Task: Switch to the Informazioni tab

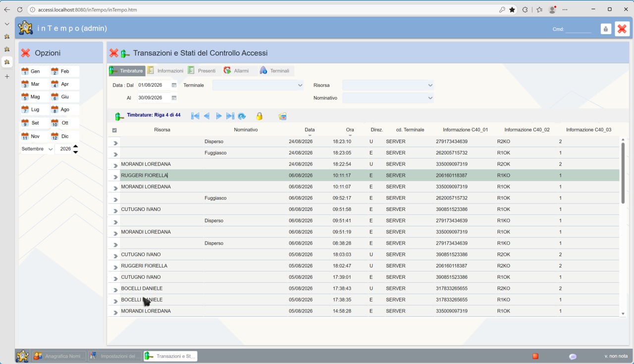Action: click(x=165, y=71)
